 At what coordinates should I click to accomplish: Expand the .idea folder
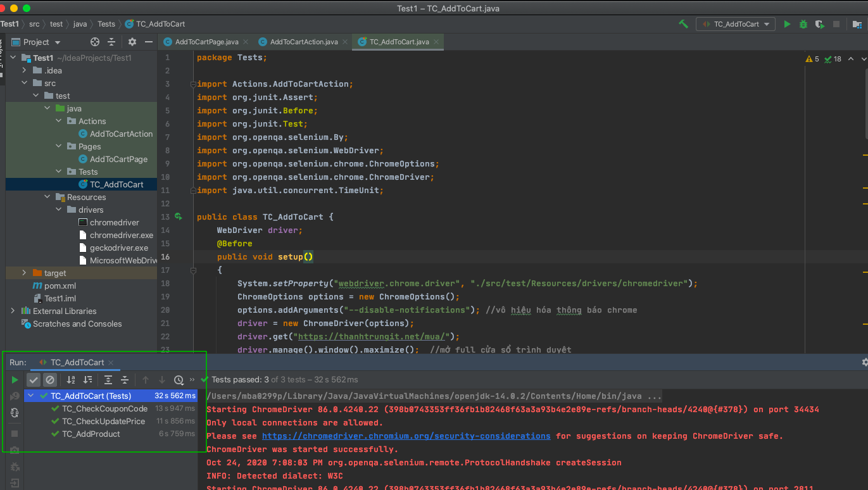point(25,70)
